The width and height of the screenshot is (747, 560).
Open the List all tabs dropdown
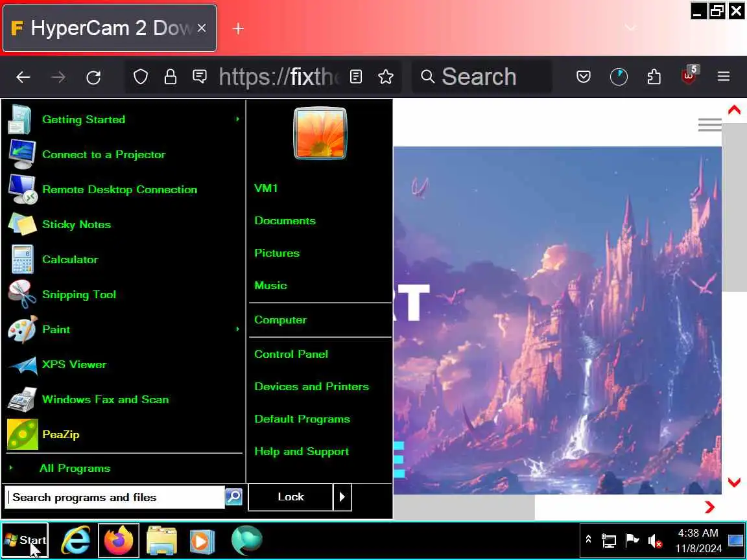(x=631, y=28)
